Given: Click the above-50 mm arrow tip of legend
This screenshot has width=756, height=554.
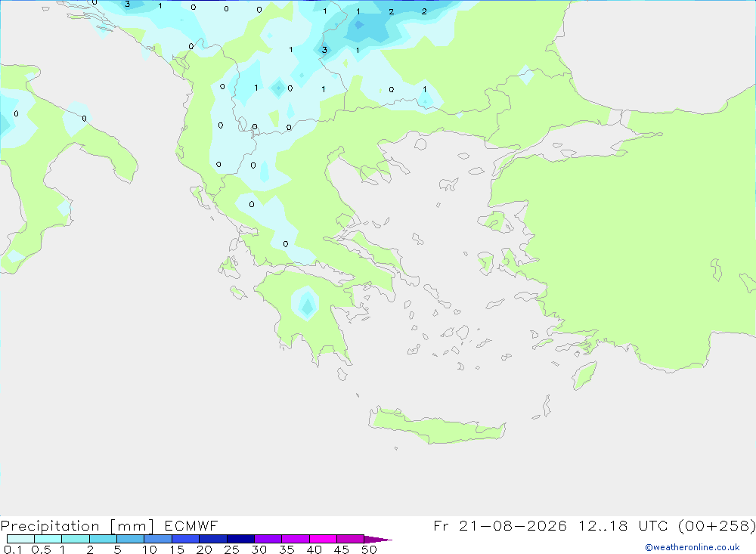Looking at the screenshot, I should coord(378,540).
